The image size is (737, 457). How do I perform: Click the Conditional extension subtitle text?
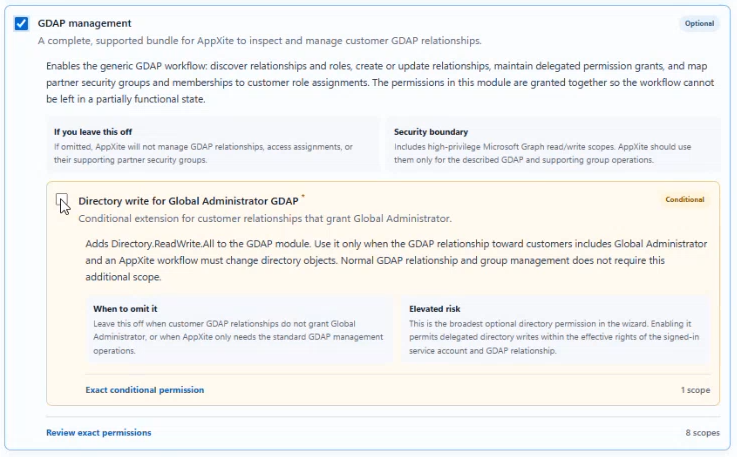pos(265,219)
